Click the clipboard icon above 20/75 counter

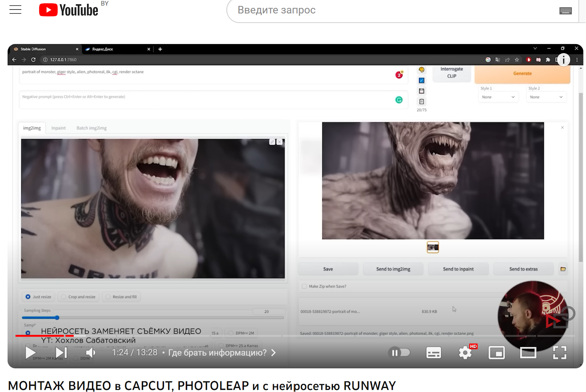(422, 101)
